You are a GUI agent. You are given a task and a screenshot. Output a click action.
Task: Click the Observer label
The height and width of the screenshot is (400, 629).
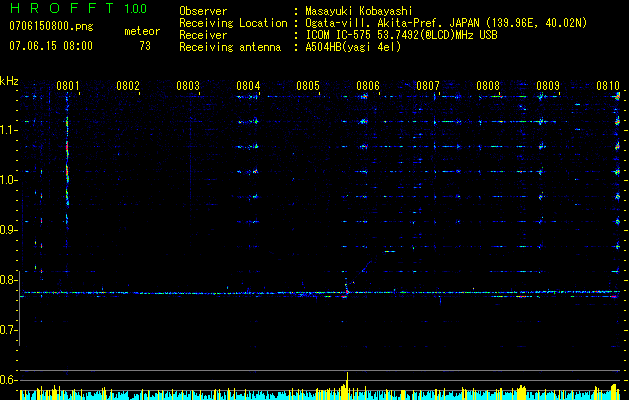[x=203, y=11]
